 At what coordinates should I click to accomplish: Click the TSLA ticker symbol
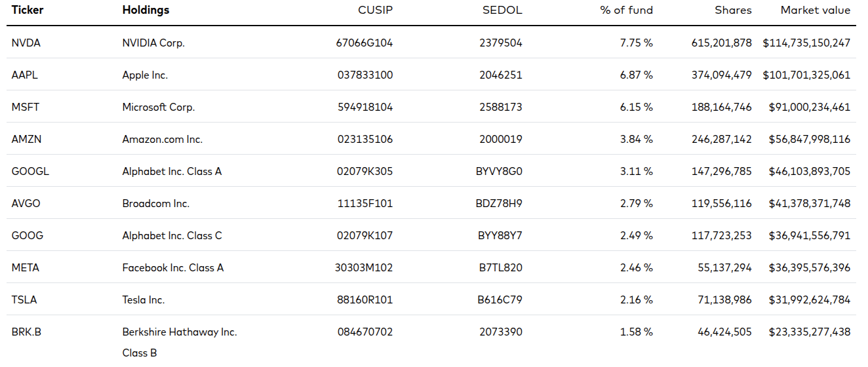[x=24, y=299]
